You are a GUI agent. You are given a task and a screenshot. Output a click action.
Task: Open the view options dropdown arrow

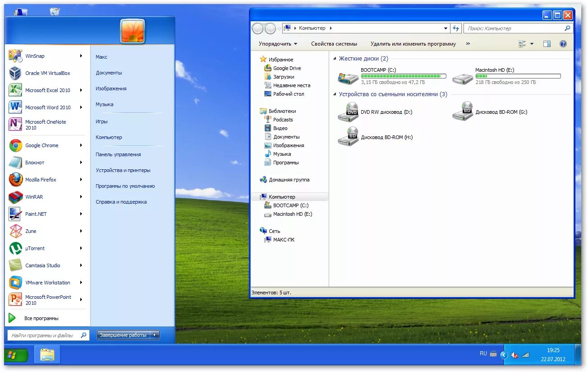click(x=532, y=44)
